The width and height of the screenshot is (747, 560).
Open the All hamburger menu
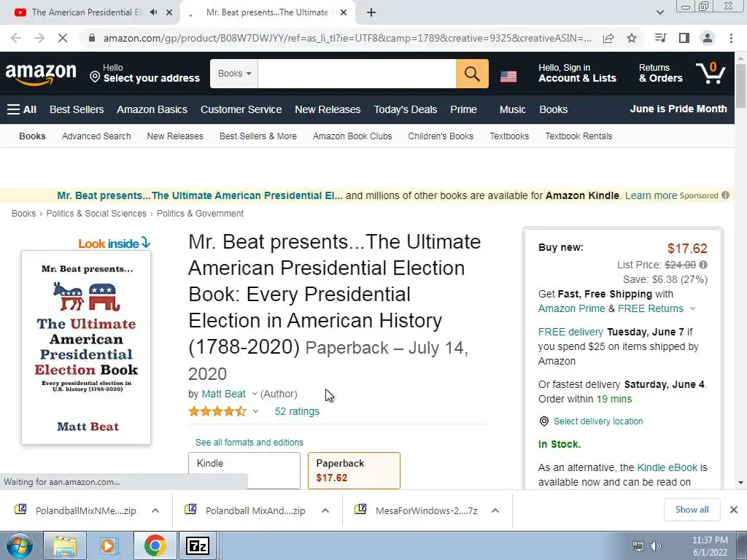click(22, 109)
